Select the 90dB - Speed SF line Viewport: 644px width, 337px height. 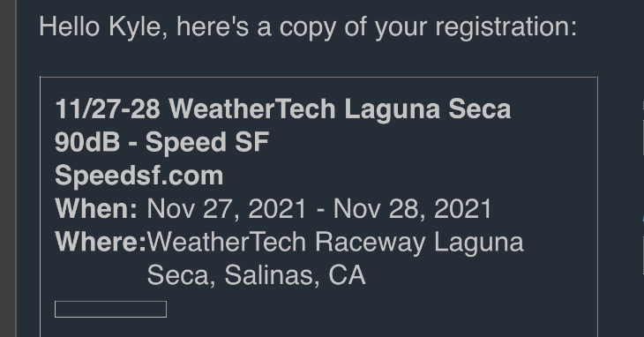tap(161, 142)
